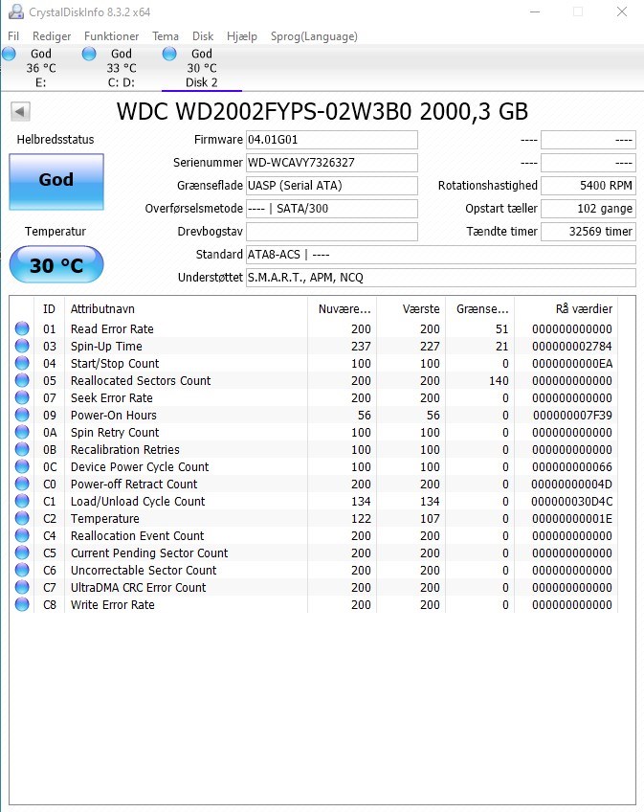Image resolution: width=644 pixels, height=812 pixels.
Task: Open the Funktioner menu
Action: pyautogui.click(x=111, y=36)
